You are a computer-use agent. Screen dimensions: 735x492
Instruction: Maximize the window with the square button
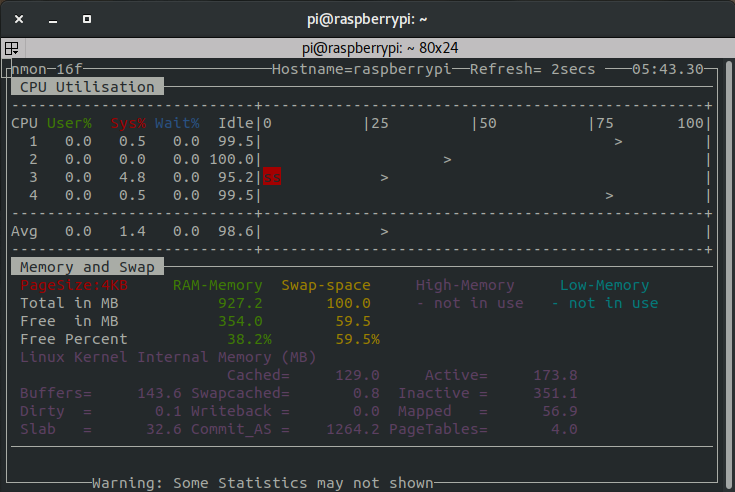click(87, 18)
